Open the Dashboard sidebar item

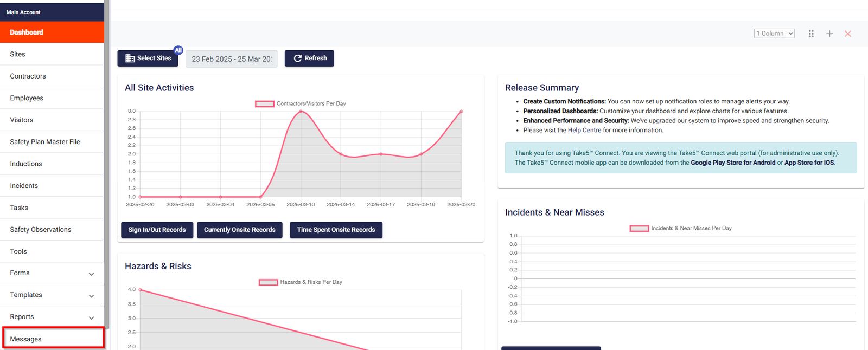52,33
